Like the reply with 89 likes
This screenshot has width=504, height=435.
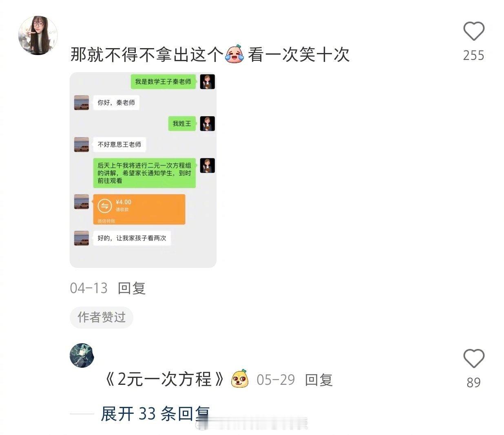473,359
